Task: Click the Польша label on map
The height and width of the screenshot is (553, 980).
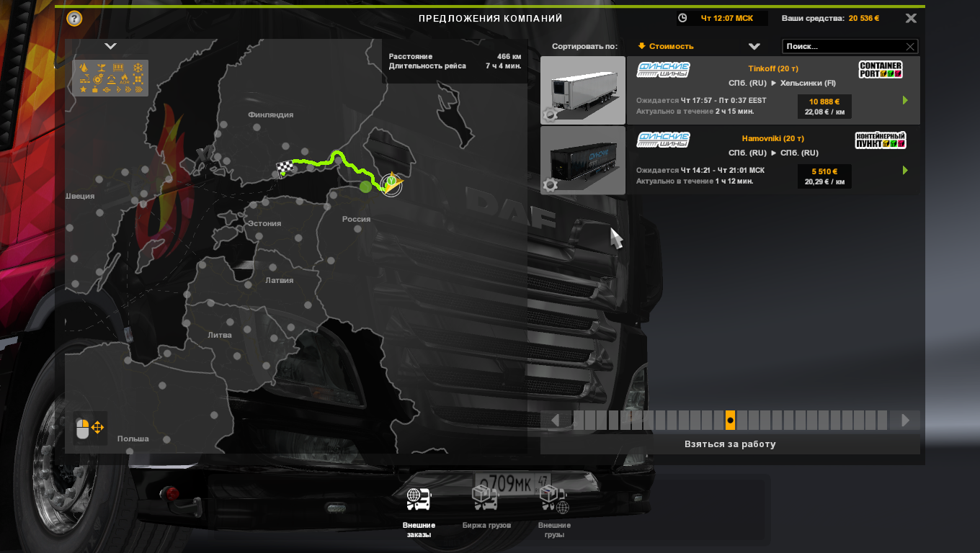Action: click(133, 439)
